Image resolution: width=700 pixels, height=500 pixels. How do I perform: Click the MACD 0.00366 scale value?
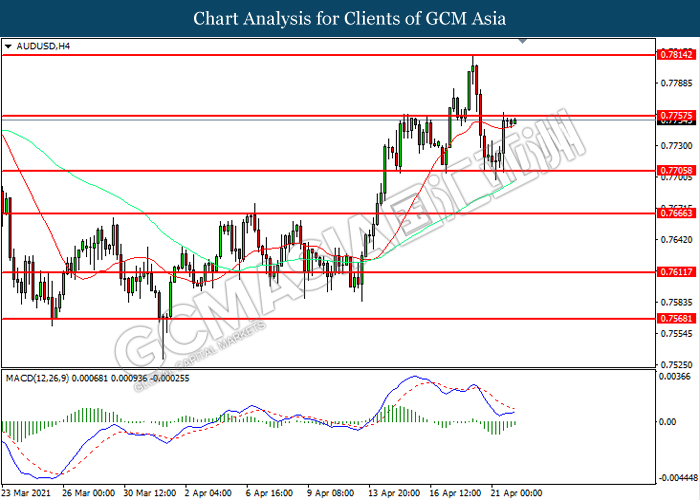675,376
